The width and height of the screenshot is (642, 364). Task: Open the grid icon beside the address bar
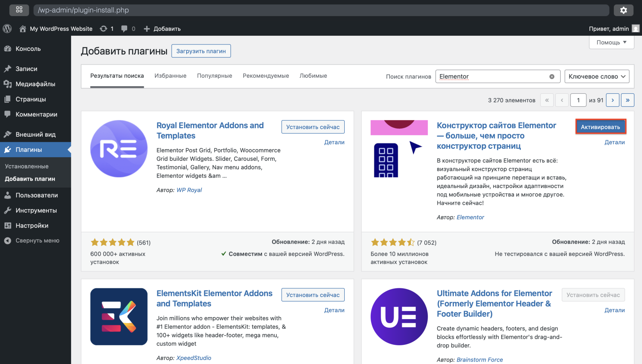coord(19,10)
